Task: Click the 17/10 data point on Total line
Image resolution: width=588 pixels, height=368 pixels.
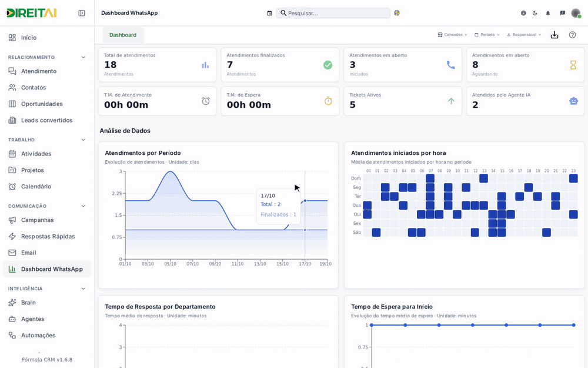Action: pyautogui.click(x=305, y=201)
